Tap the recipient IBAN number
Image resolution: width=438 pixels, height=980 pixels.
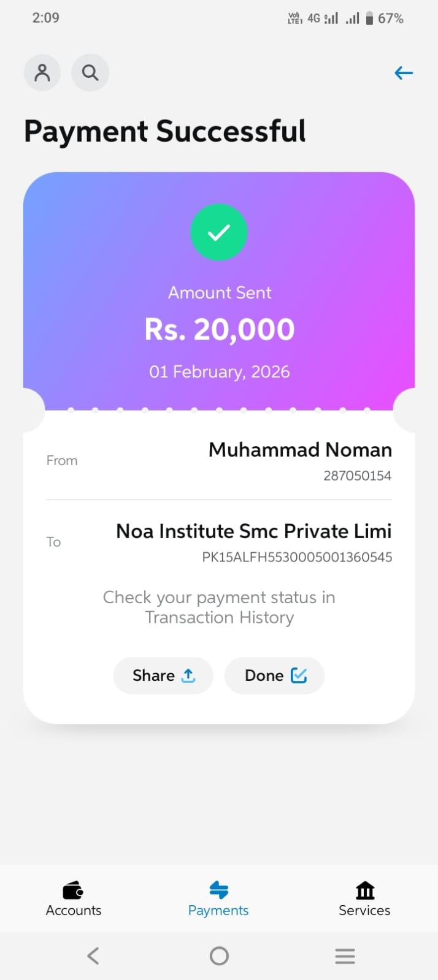tap(297, 557)
